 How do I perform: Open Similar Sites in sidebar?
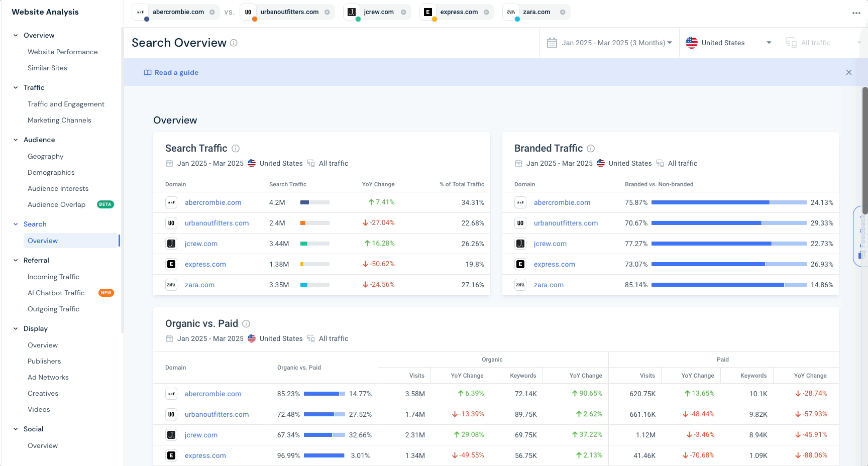[47, 68]
